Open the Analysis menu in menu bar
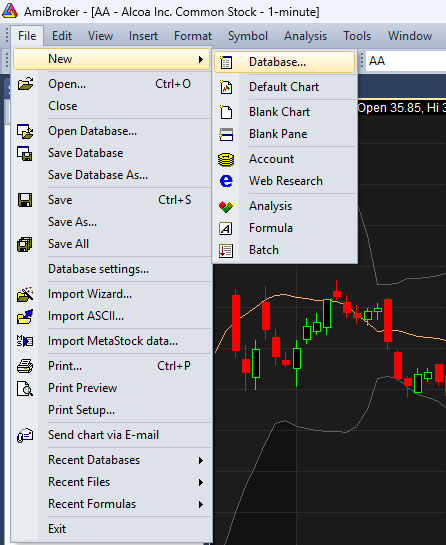The height and width of the screenshot is (545, 446). tap(305, 36)
